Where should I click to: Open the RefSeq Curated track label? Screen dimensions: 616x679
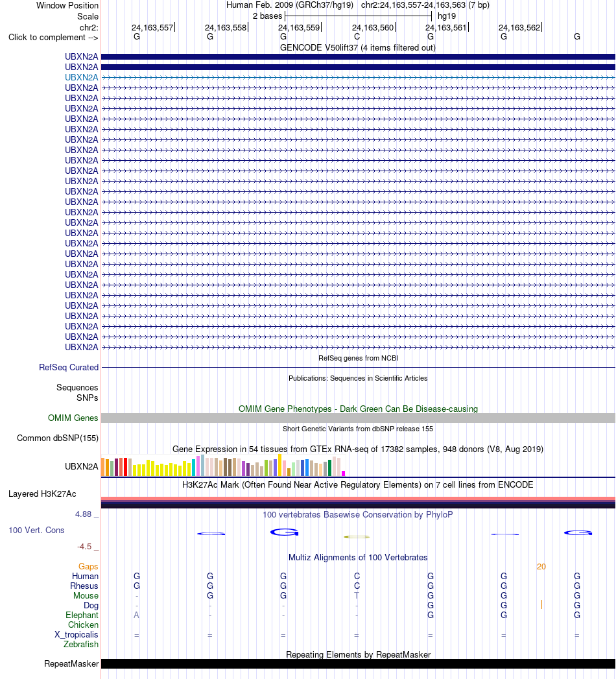(x=69, y=367)
